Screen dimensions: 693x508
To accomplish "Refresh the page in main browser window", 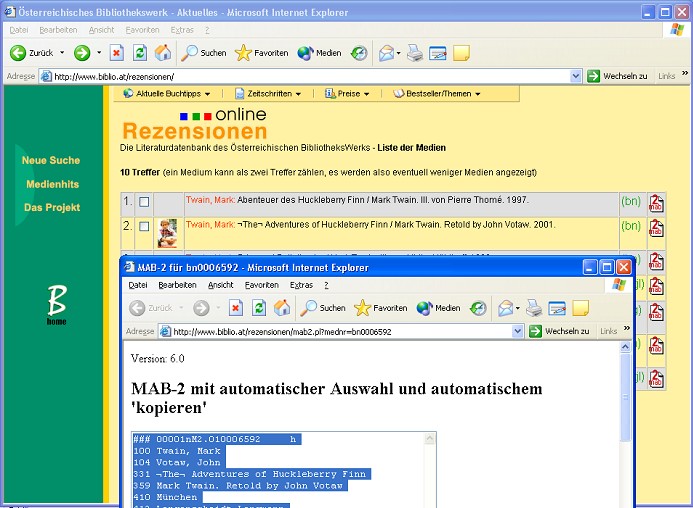I will coord(140,53).
